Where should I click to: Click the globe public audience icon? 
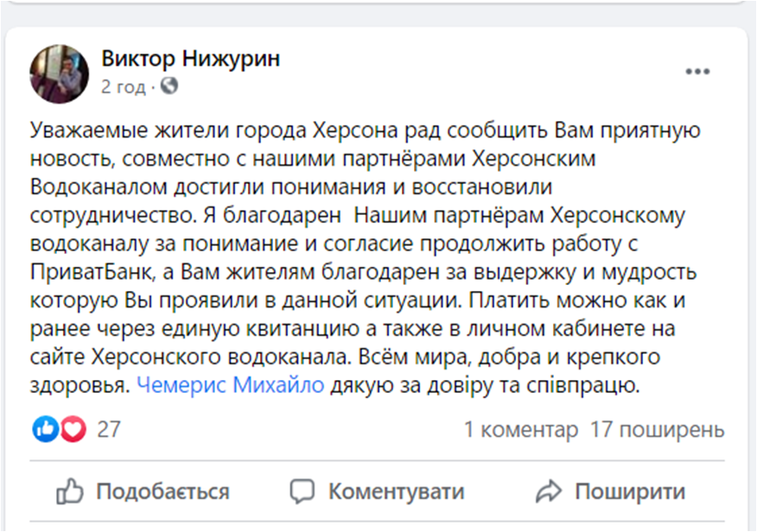[169, 86]
